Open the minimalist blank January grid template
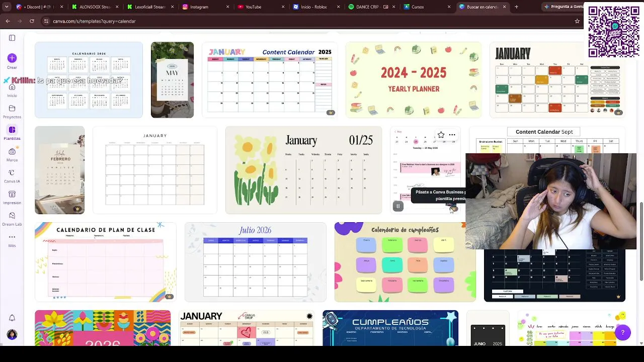The height and width of the screenshot is (362, 644). [155, 170]
